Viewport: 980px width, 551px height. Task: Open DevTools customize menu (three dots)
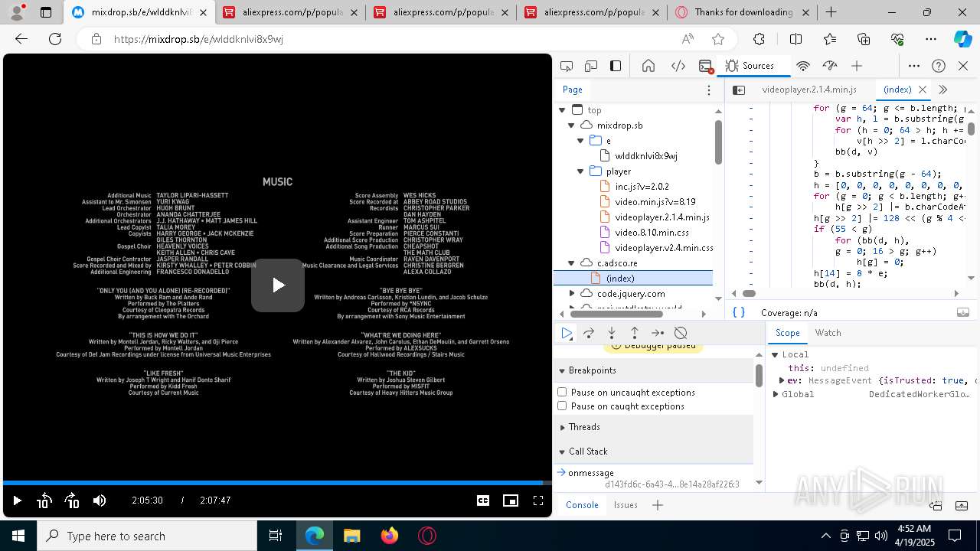pos(914,66)
